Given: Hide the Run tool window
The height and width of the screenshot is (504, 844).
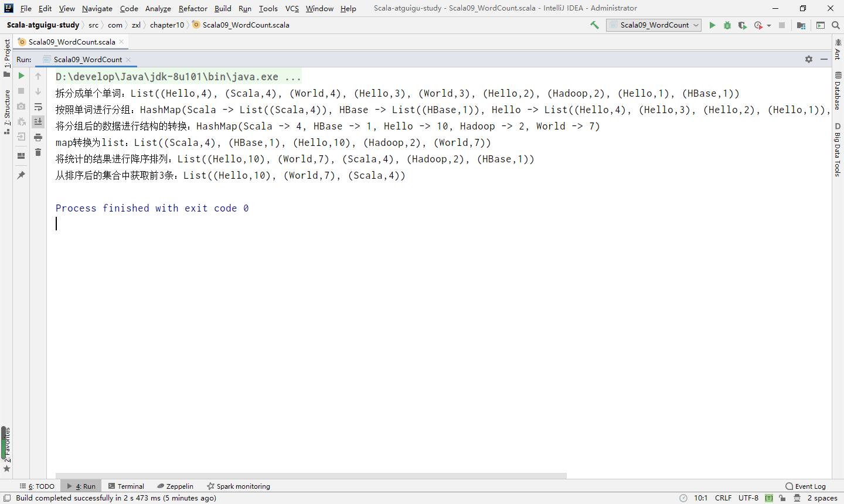Looking at the screenshot, I should coord(824,59).
